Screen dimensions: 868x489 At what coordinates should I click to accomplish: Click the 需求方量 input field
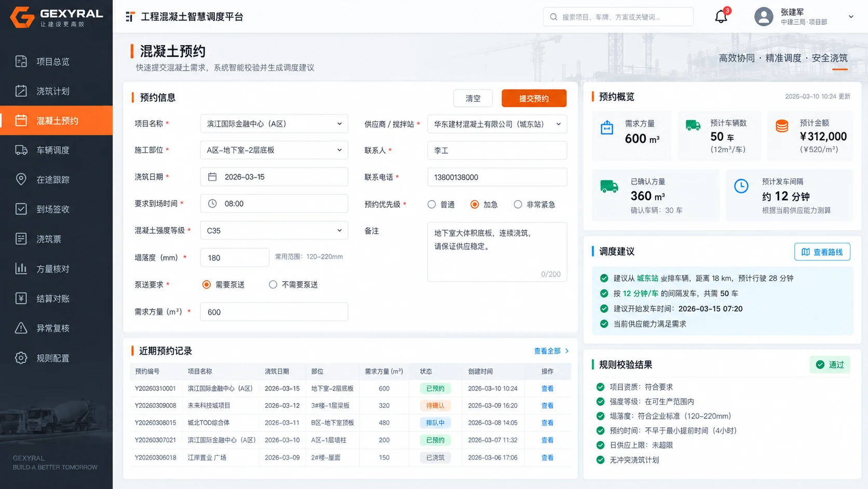point(274,312)
